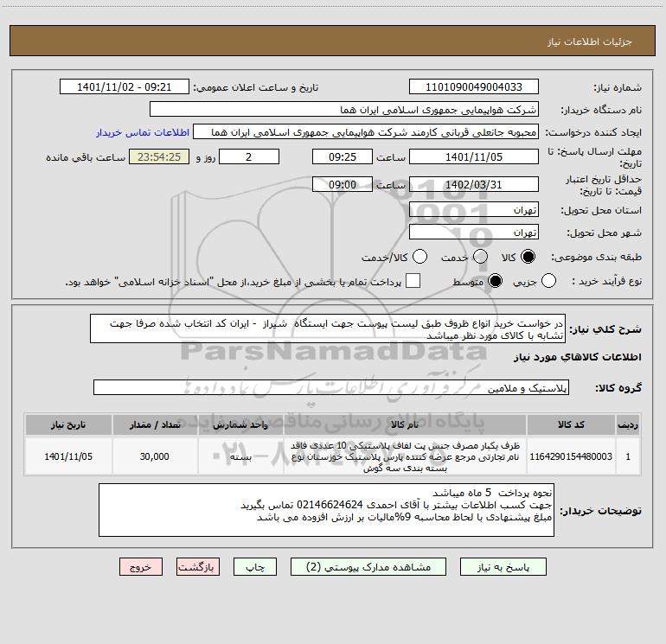
Task: Select the کالا/خدمت radio button
Action: pyautogui.click(x=419, y=257)
